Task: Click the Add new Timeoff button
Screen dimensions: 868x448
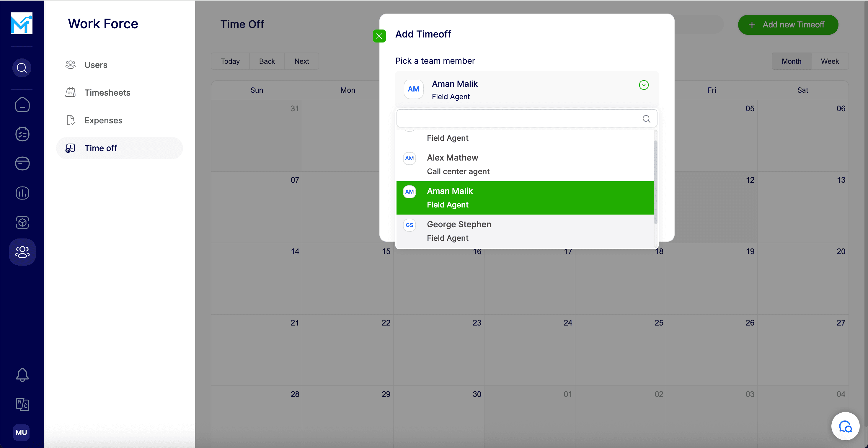Action: point(788,24)
